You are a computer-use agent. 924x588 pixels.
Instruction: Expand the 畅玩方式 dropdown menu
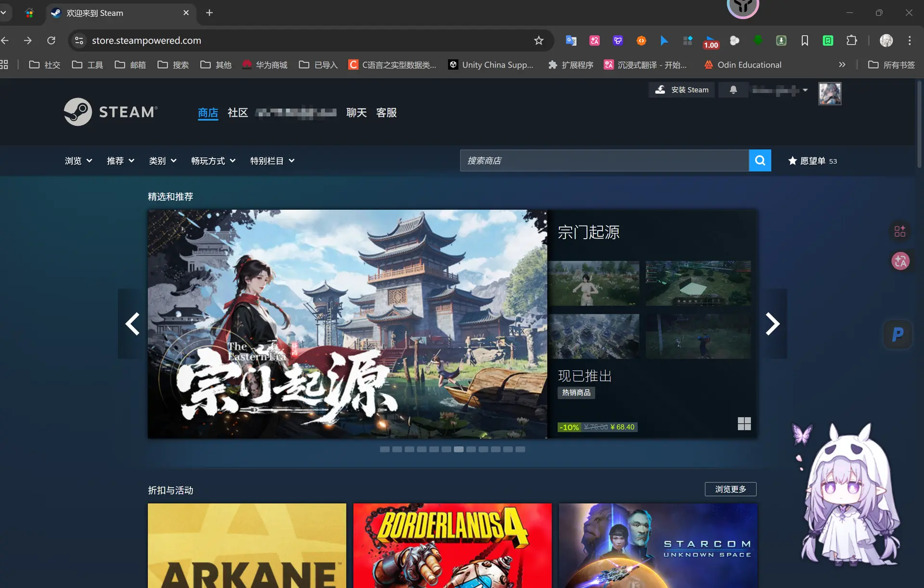tap(213, 161)
